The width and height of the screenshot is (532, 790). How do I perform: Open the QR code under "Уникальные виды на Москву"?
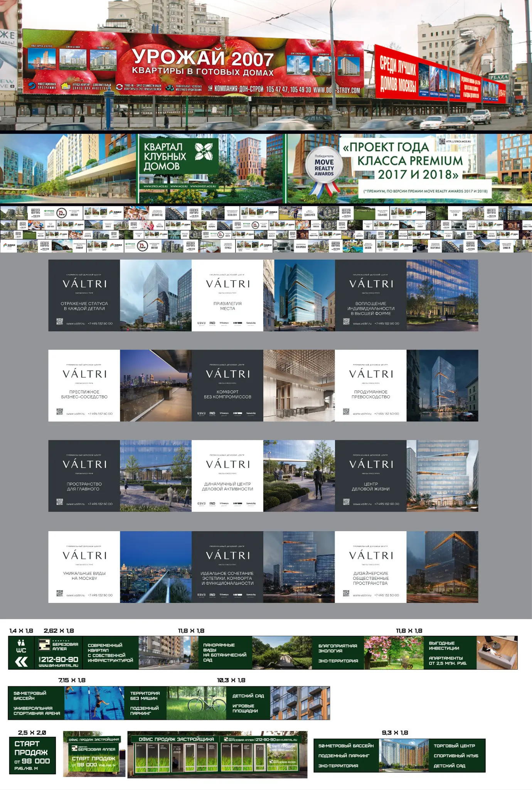pos(60,593)
